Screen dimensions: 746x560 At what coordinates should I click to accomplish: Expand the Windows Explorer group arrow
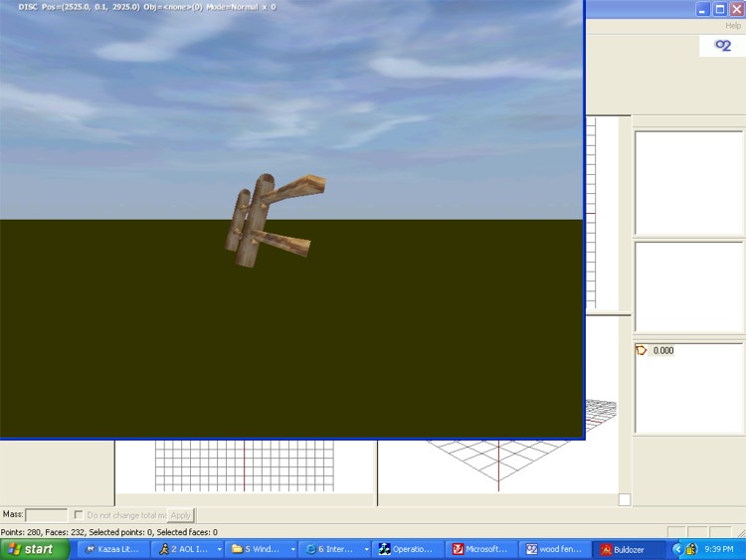[292, 549]
